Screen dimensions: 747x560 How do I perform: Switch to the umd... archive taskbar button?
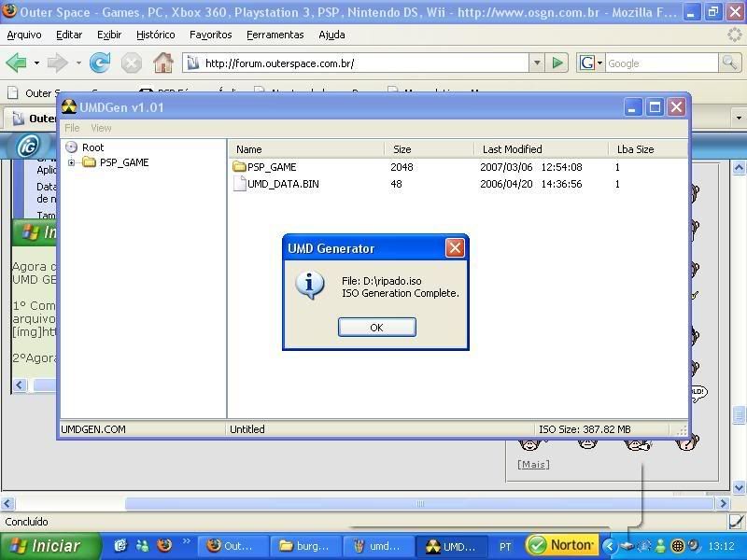click(x=378, y=546)
